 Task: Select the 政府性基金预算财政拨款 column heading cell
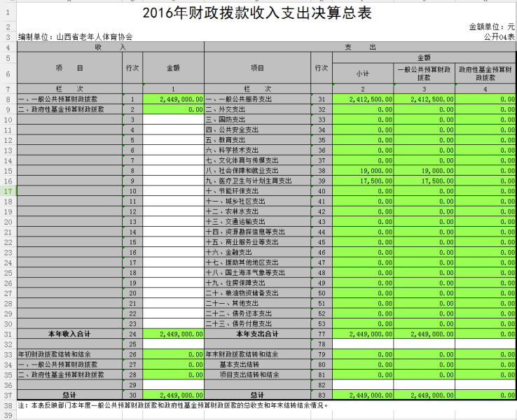(486, 73)
